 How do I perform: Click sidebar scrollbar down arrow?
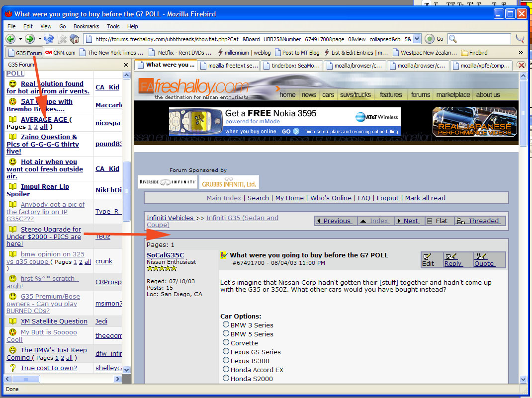point(127,370)
